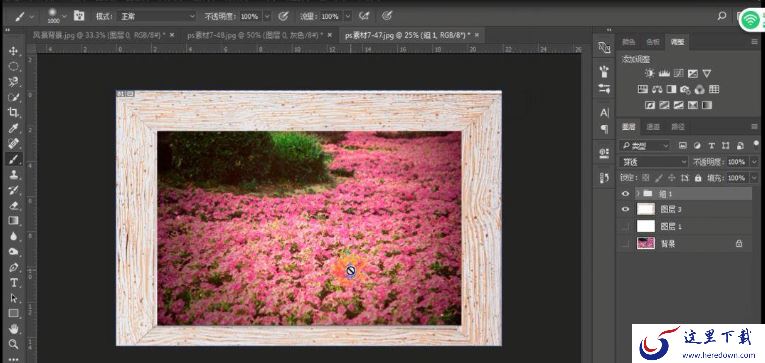Select the Hand tool
765x363 pixels.
[13, 329]
